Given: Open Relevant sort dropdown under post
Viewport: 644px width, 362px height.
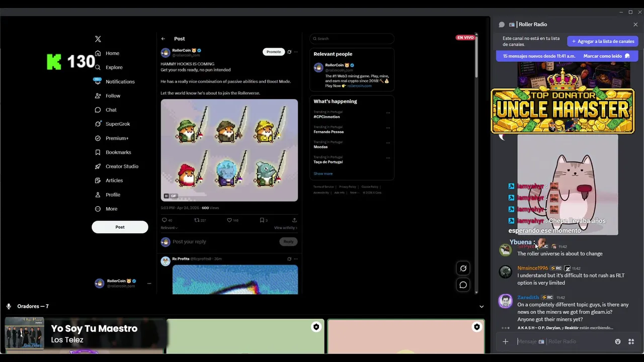Looking at the screenshot, I should (x=169, y=228).
